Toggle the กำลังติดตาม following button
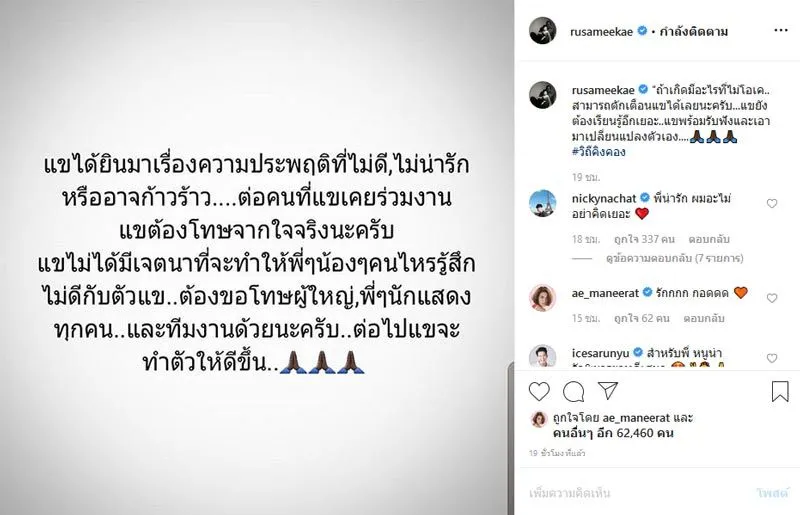Image resolution: width=800 pixels, height=515 pixels. pyautogui.click(x=693, y=32)
